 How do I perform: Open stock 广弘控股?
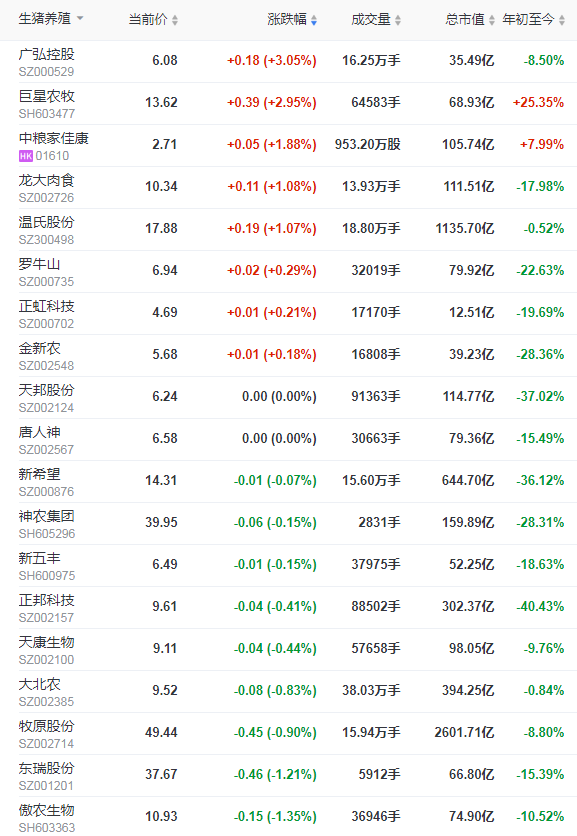(46, 54)
